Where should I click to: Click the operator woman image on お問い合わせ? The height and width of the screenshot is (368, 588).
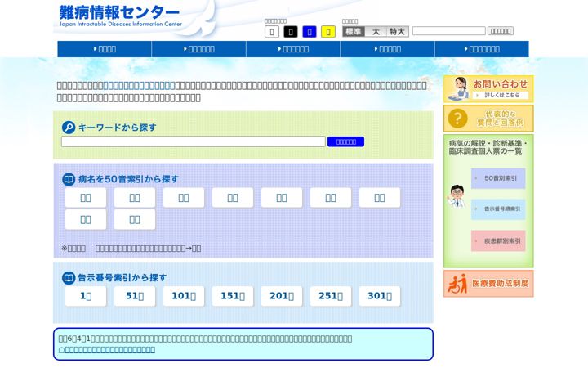(459, 89)
